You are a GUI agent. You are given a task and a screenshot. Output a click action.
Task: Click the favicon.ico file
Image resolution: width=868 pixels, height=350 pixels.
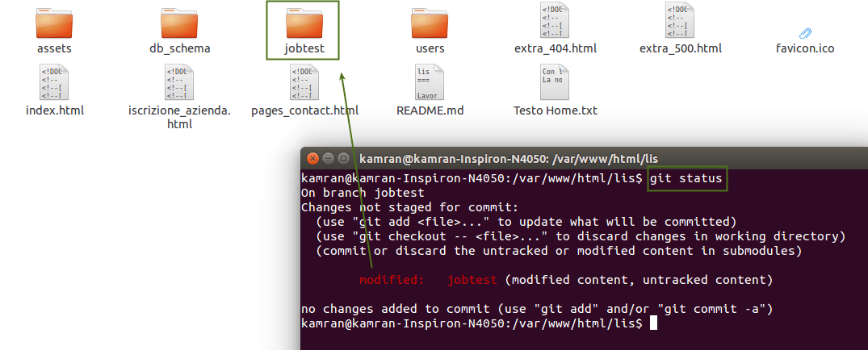(804, 33)
